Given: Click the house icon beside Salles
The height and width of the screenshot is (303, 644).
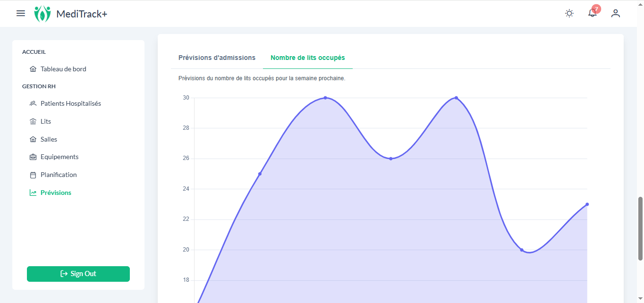Looking at the screenshot, I should 33,139.
